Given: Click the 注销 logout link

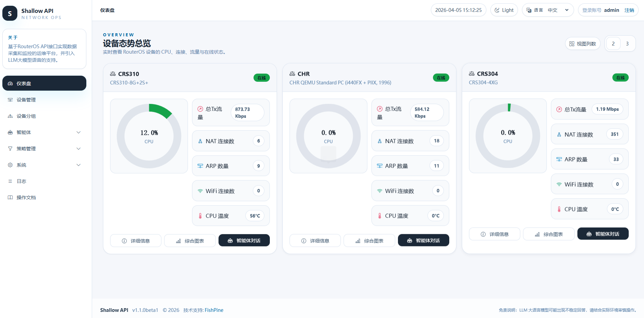Looking at the screenshot, I should pyautogui.click(x=629, y=10).
